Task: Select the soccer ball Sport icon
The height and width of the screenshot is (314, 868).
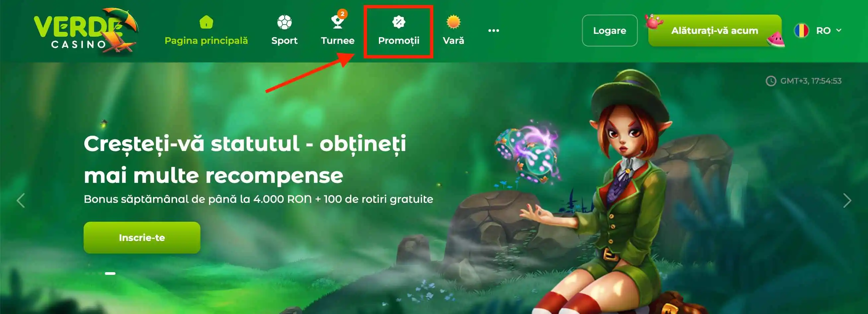Action: pos(284,22)
